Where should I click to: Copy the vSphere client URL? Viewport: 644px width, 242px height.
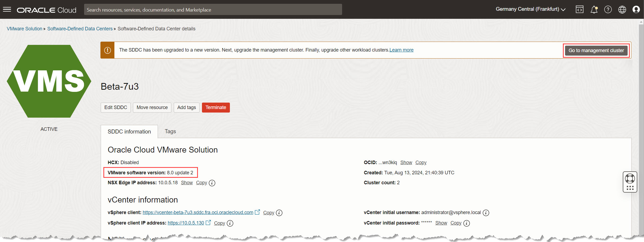(x=269, y=213)
